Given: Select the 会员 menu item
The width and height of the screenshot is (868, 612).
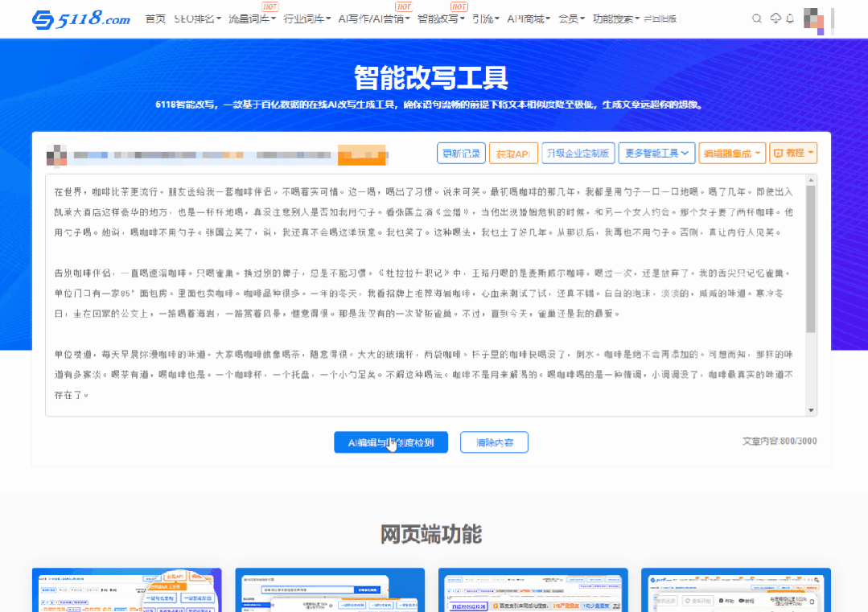Looking at the screenshot, I should (570, 18).
